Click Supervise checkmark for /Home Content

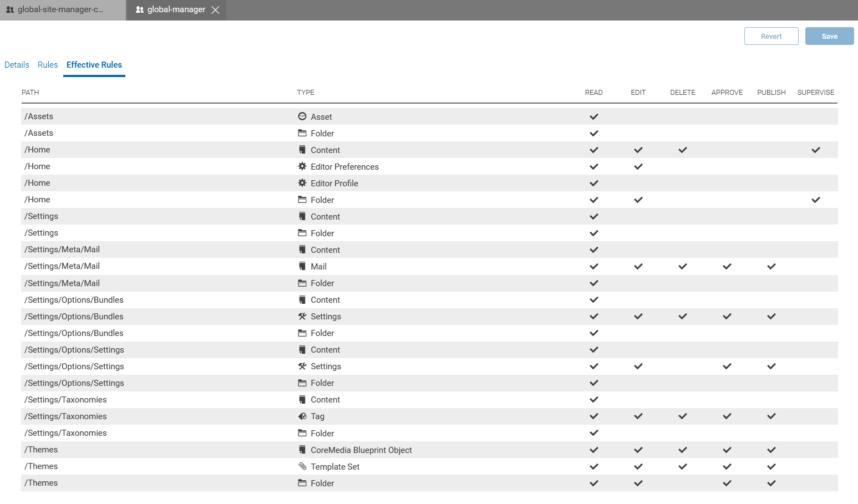pyautogui.click(x=816, y=150)
